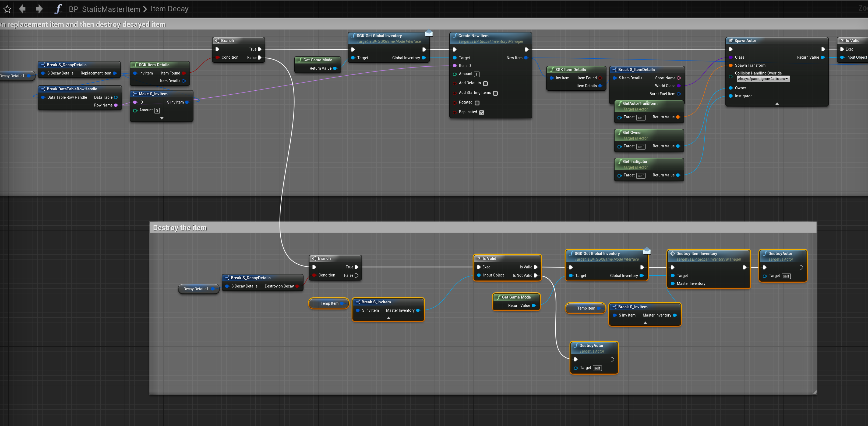Viewport: 868px width, 426px height.
Task: Click the Branch node icon in Destroy the item
Action: point(314,259)
